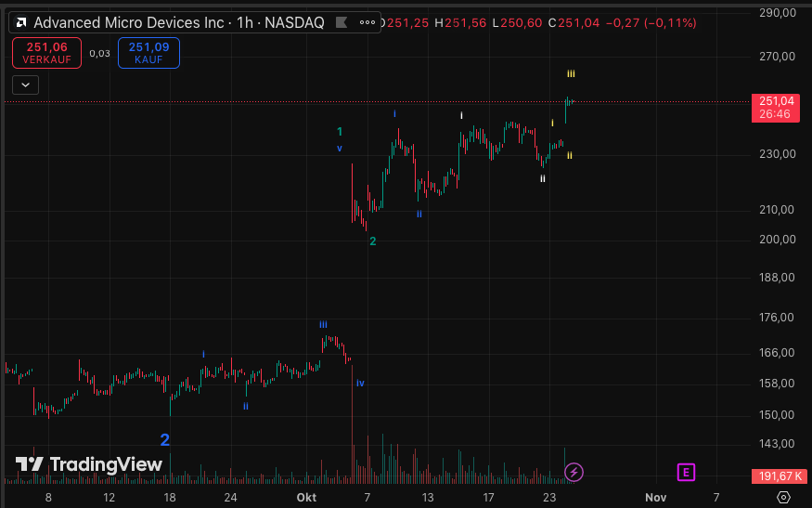Click the large blue 2 wave label
This screenshot has height=508, width=812.
(x=164, y=440)
